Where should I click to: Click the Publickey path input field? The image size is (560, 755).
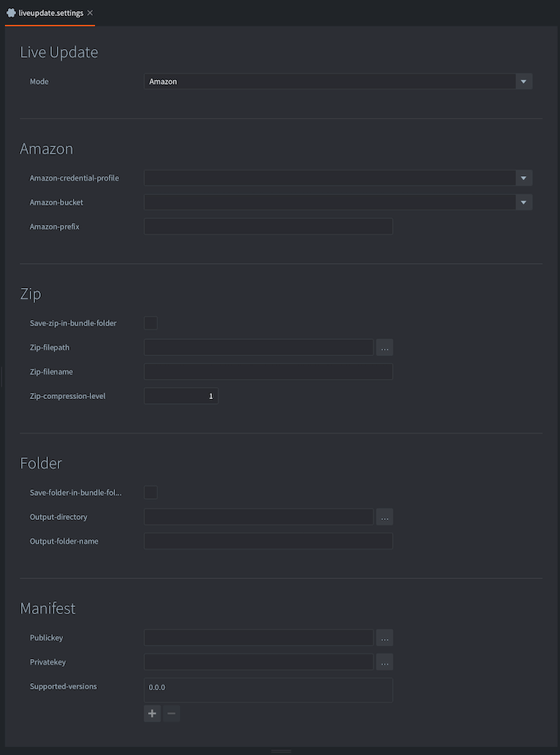tap(258, 638)
